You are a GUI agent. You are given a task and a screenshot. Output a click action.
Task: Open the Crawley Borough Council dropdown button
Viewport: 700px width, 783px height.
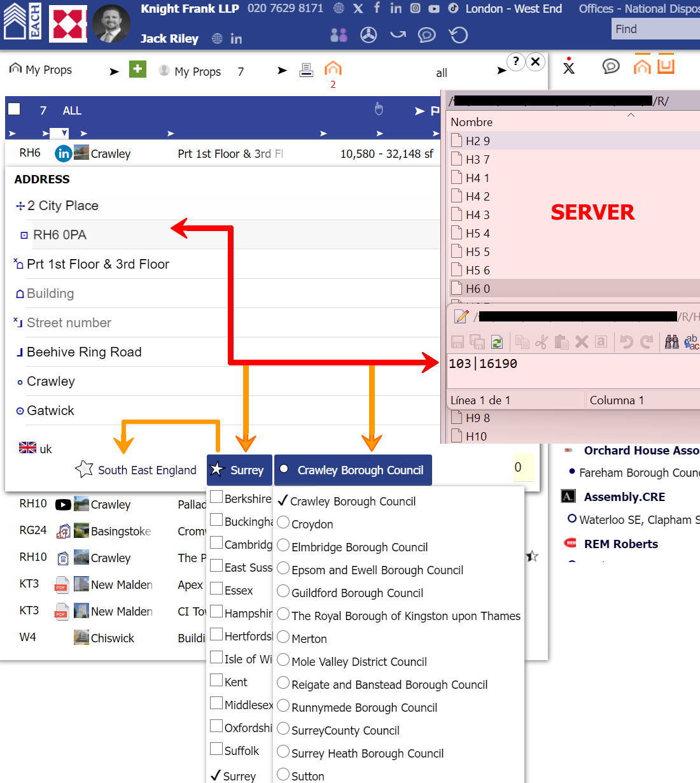pos(353,470)
